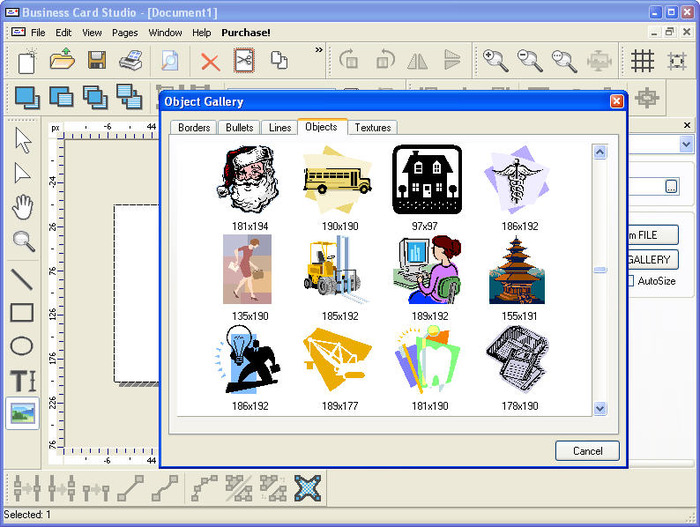Cut selection with the scissors icon
700x527 pixels.
click(244, 60)
